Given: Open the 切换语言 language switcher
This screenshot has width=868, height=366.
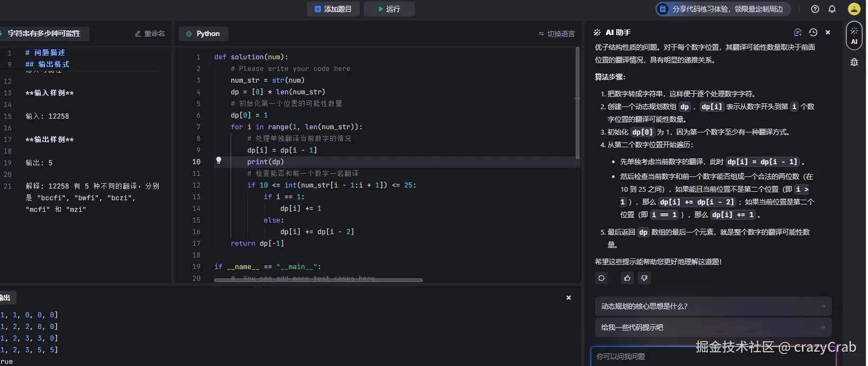Looking at the screenshot, I should [556, 33].
